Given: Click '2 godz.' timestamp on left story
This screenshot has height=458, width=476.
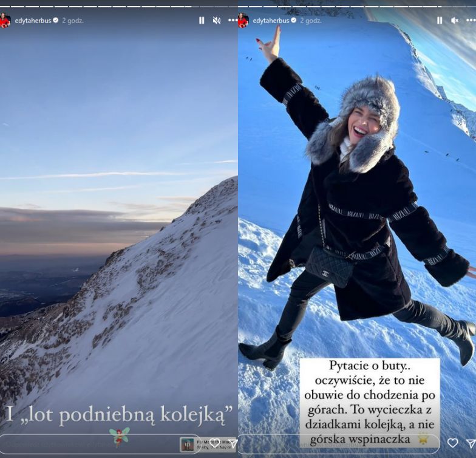Looking at the screenshot, I should point(73,21).
